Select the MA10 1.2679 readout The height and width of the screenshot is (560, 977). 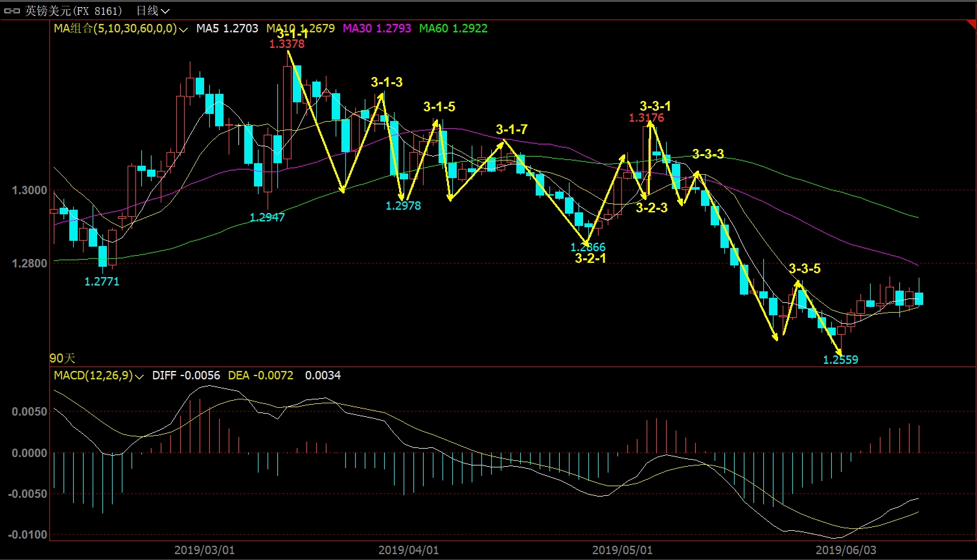point(301,28)
